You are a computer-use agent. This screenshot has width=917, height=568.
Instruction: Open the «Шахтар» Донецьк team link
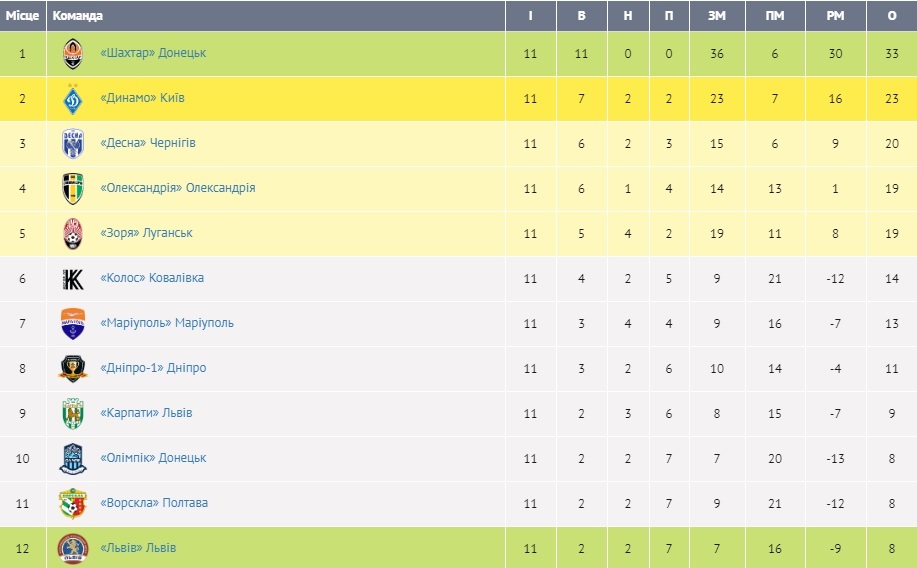pos(153,53)
